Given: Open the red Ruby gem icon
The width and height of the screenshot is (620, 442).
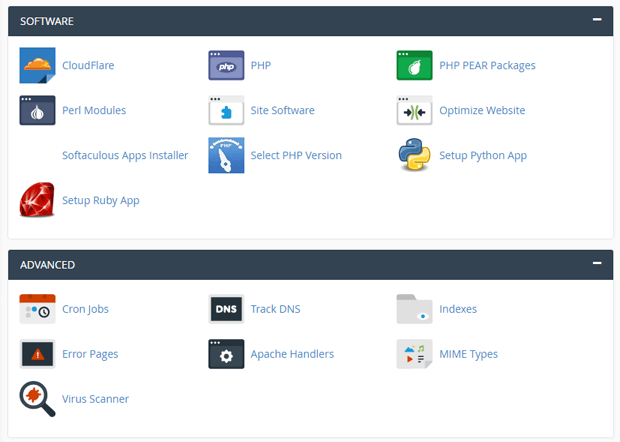Looking at the screenshot, I should click(37, 200).
